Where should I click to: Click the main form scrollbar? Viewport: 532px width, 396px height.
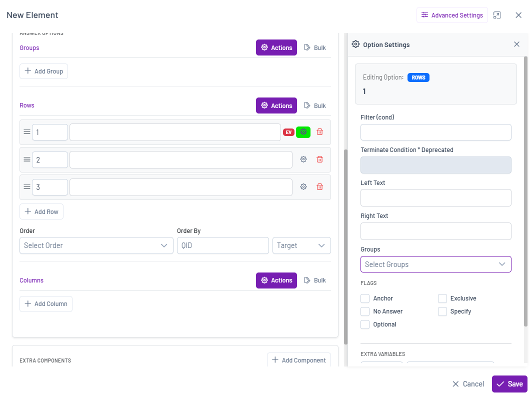pos(345,247)
